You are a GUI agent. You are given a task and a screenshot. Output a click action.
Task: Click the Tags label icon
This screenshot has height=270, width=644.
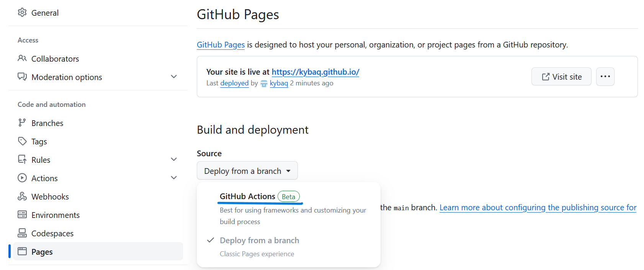(22, 141)
